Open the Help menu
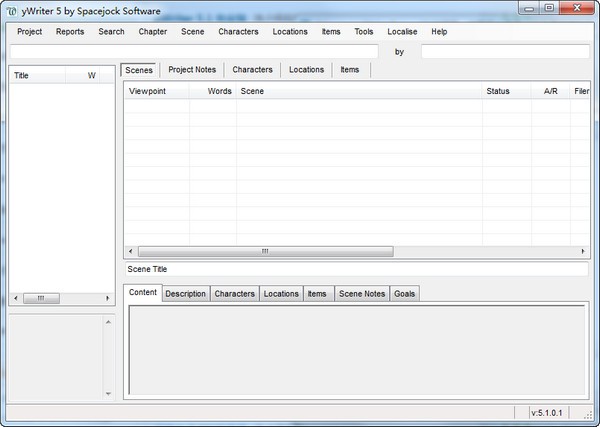Screen dimensions: 600x427 (x=439, y=32)
